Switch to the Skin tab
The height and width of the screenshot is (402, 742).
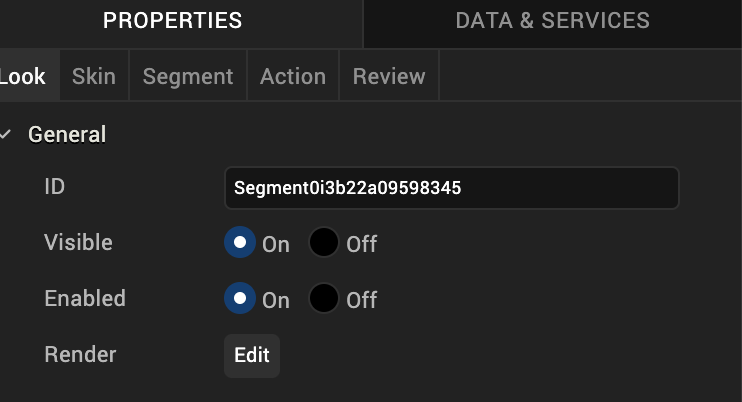tap(93, 77)
